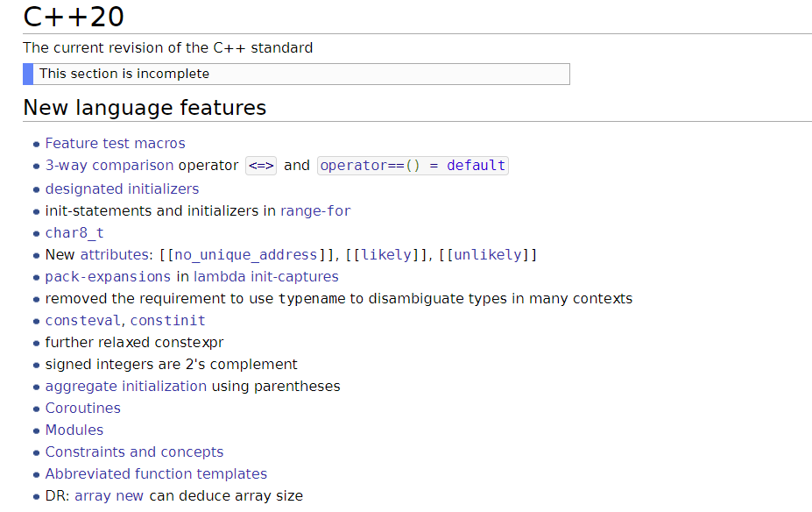Click the 'This section is incomplete' notice
812x512 pixels.
pyautogui.click(x=296, y=75)
